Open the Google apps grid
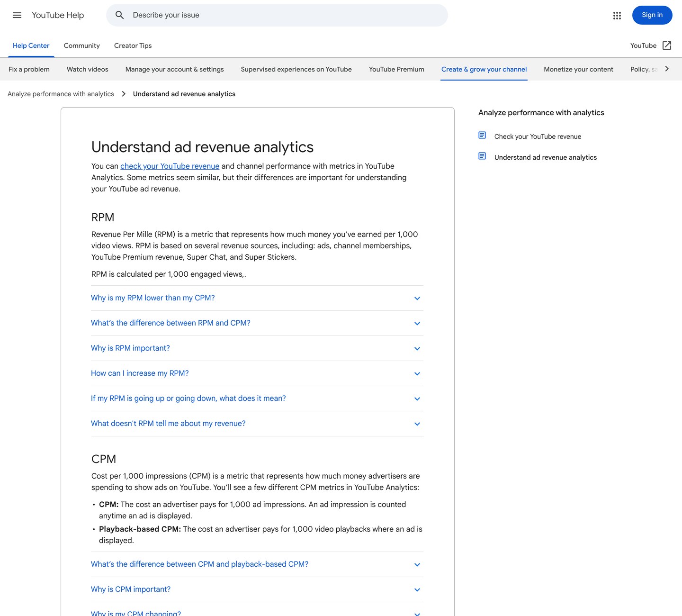 click(617, 16)
